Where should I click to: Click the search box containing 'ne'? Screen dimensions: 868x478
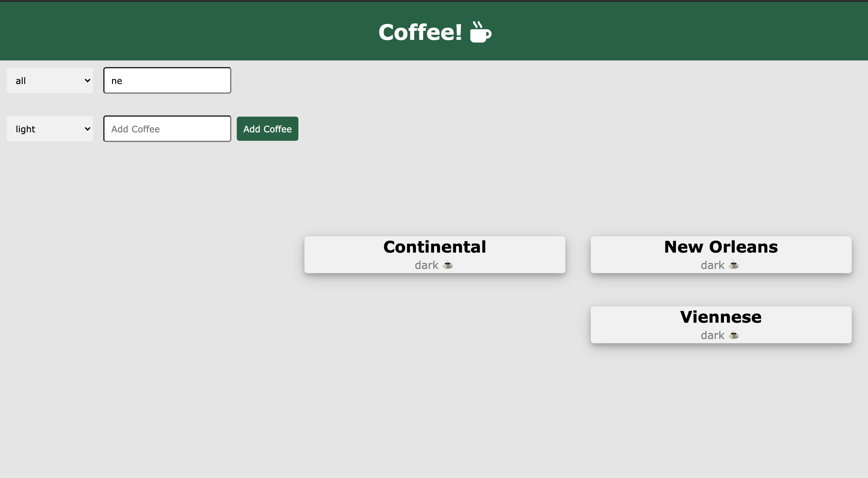pyautogui.click(x=167, y=80)
